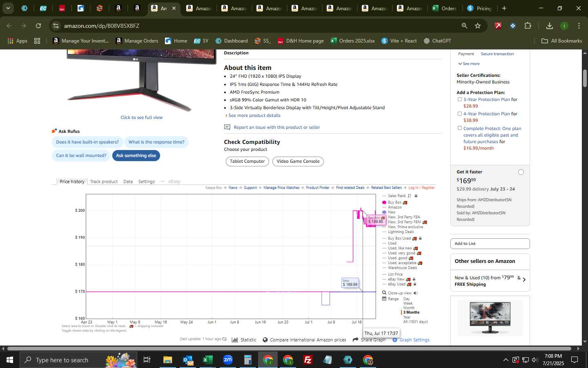Image resolution: width=588 pixels, height=368 pixels.
Task: Click Compare international Amazon prices globe
Action: (x=265, y=340)
